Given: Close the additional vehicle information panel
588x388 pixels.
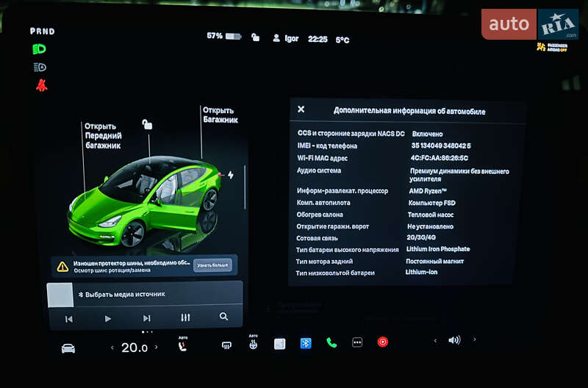Looking at the screenshot, I should click(x=301, y=109).
